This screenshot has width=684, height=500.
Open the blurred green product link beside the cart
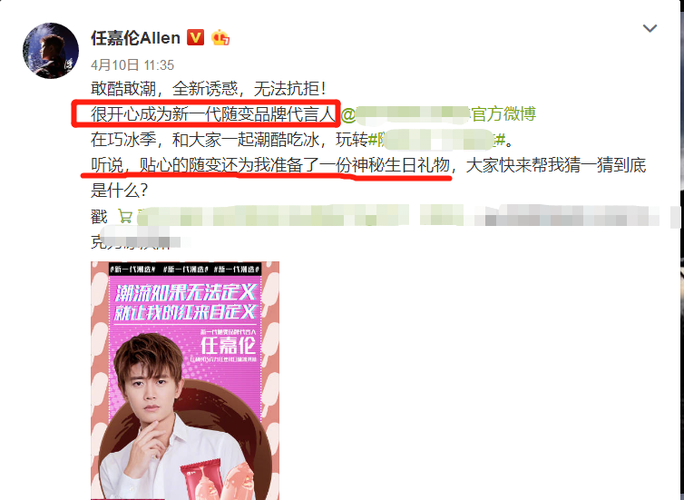(273, 216)
